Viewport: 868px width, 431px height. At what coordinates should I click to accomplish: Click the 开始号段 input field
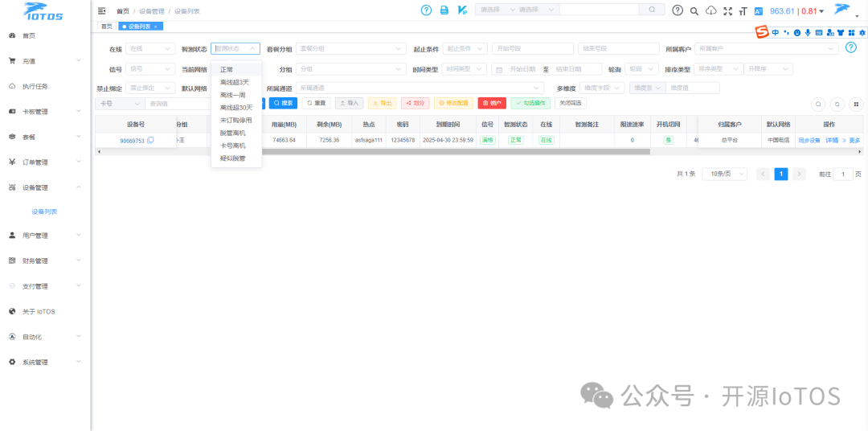[533, 49]
